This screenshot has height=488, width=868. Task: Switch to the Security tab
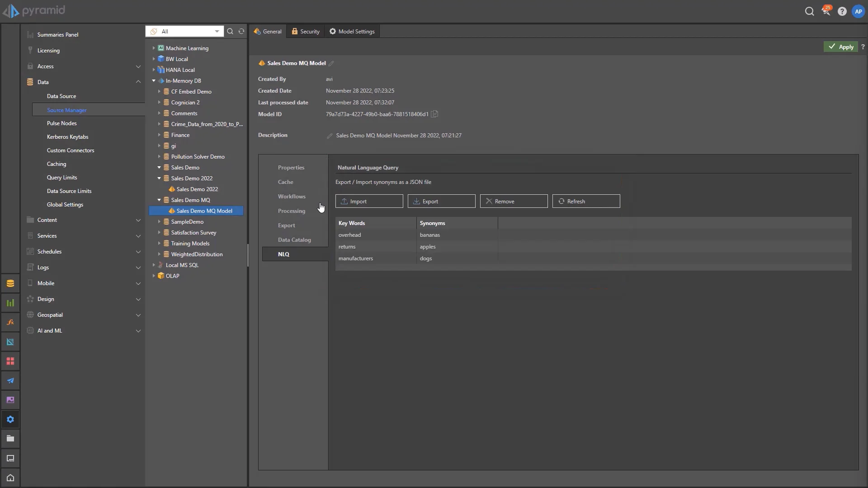(x=306, y=31)
